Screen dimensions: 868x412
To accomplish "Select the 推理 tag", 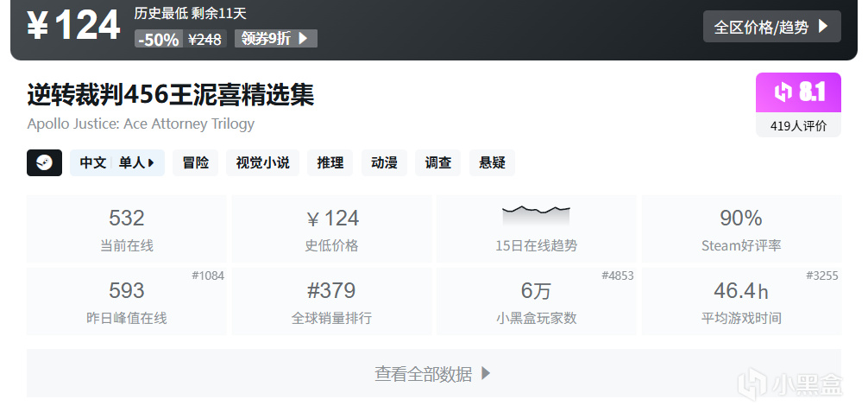I will 330,163.
